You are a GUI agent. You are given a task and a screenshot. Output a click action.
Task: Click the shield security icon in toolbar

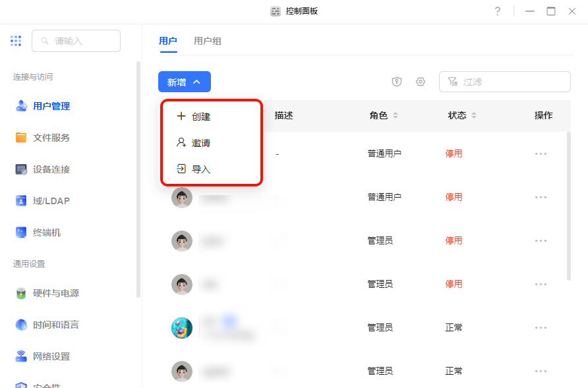(x=397, y=82)
